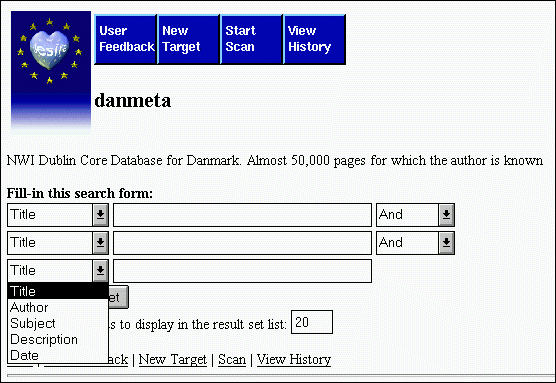This screenshot has height=383, width=556.
Task: Select Author from the open list
Action: tap(29, 307)
